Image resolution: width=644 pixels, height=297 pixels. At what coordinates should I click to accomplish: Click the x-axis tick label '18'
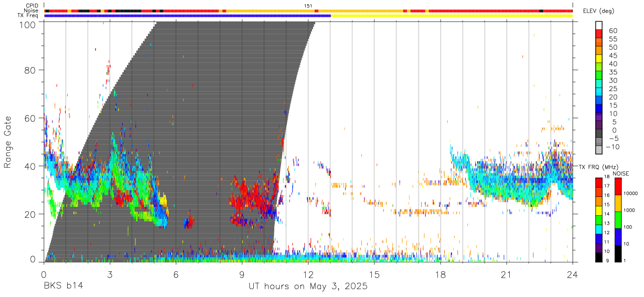coord(441,274)
